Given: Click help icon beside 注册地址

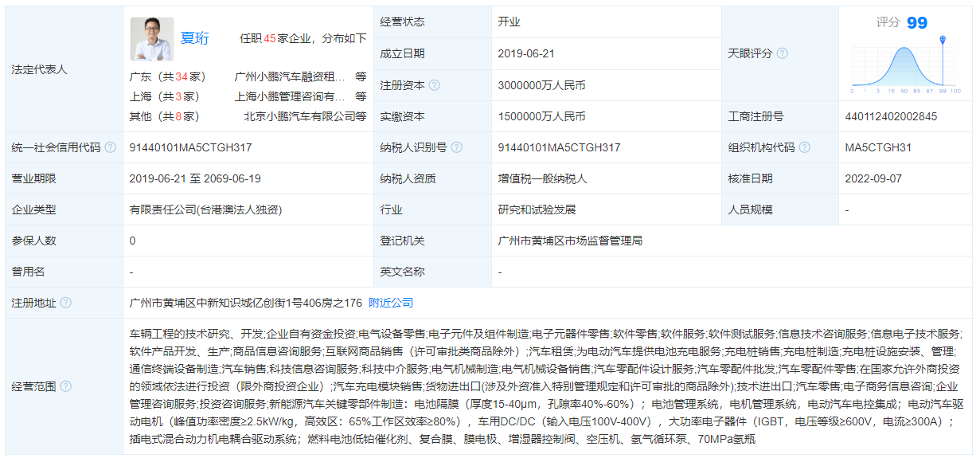Looking at the screenshot, I should [66, 303].
